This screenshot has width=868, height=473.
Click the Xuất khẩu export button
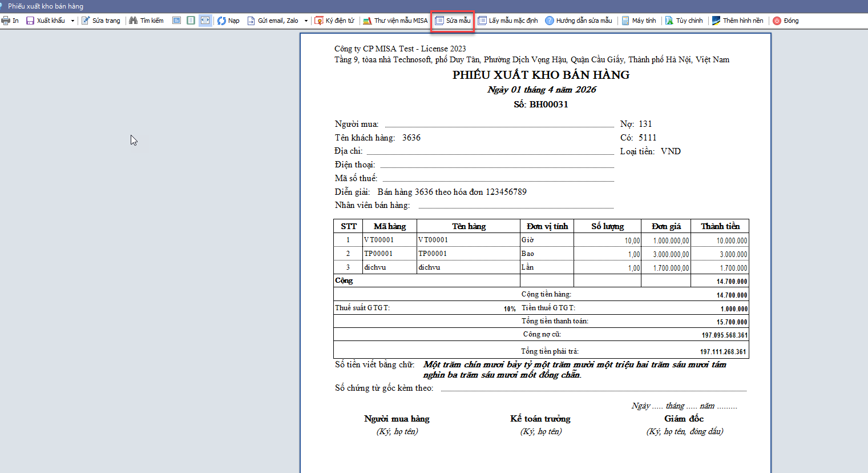pos(46,21)
